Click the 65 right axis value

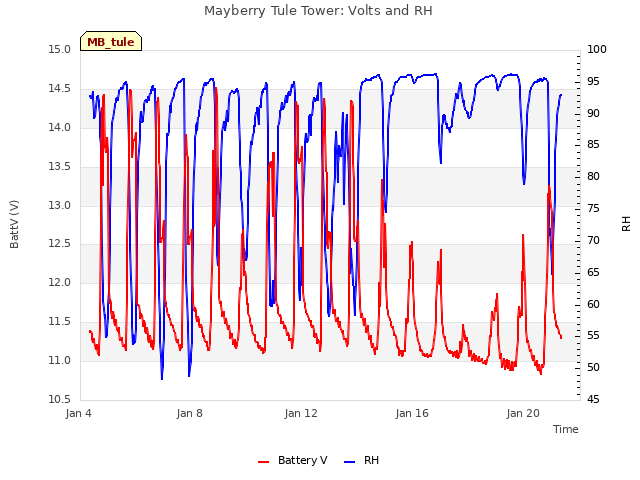pos(593,272)
